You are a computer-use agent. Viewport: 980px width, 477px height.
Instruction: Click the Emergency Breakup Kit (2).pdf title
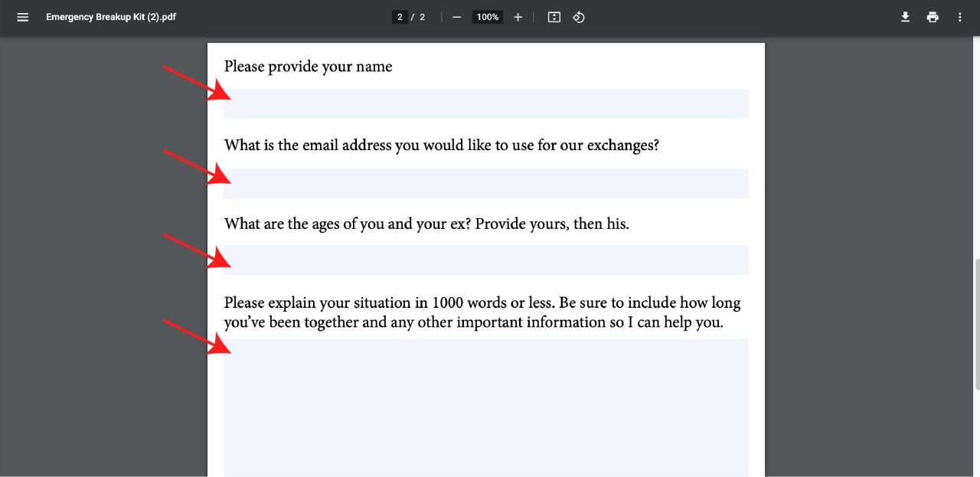(111, 17)
